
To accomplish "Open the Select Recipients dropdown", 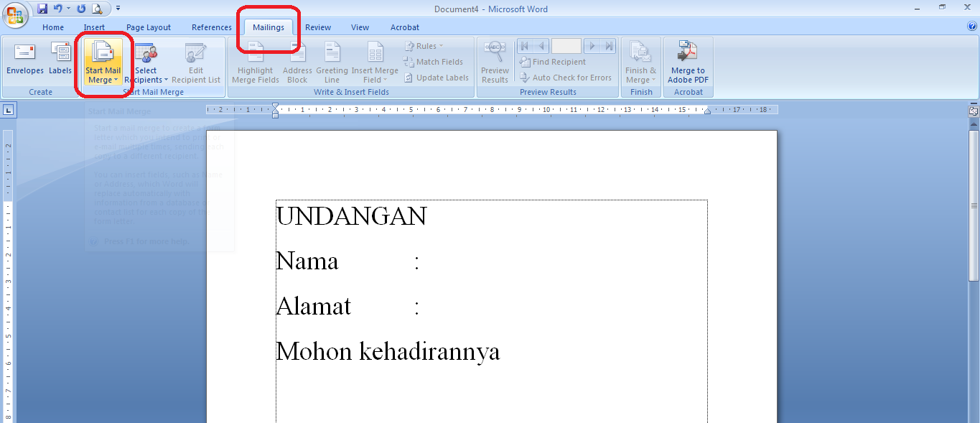I will [x=146, y=65].
